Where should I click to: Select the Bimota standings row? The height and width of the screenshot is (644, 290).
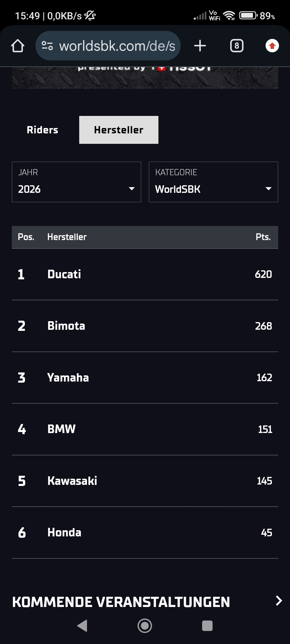145,326
